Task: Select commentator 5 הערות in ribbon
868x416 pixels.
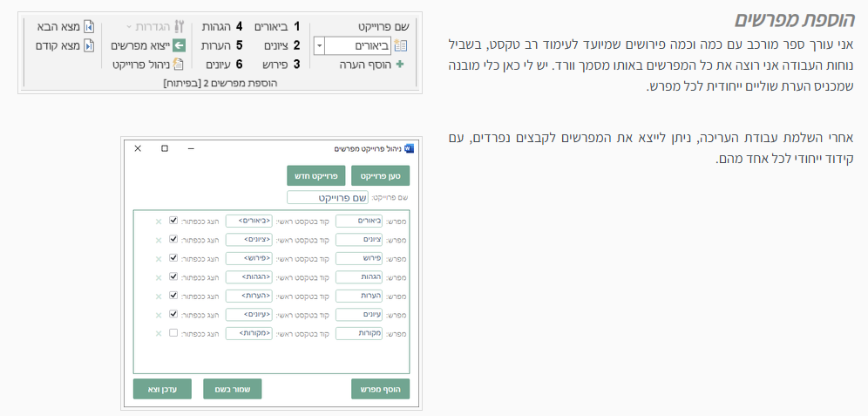Action: (222, 45)
